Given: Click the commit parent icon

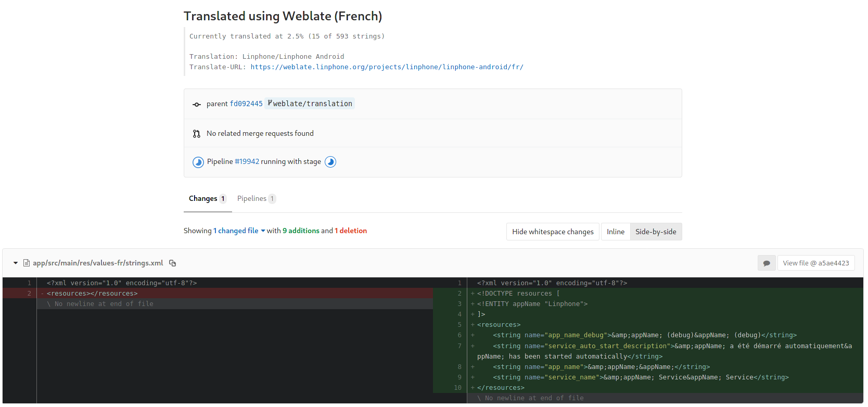Looking at the screenshot, I should coord(197,105).
